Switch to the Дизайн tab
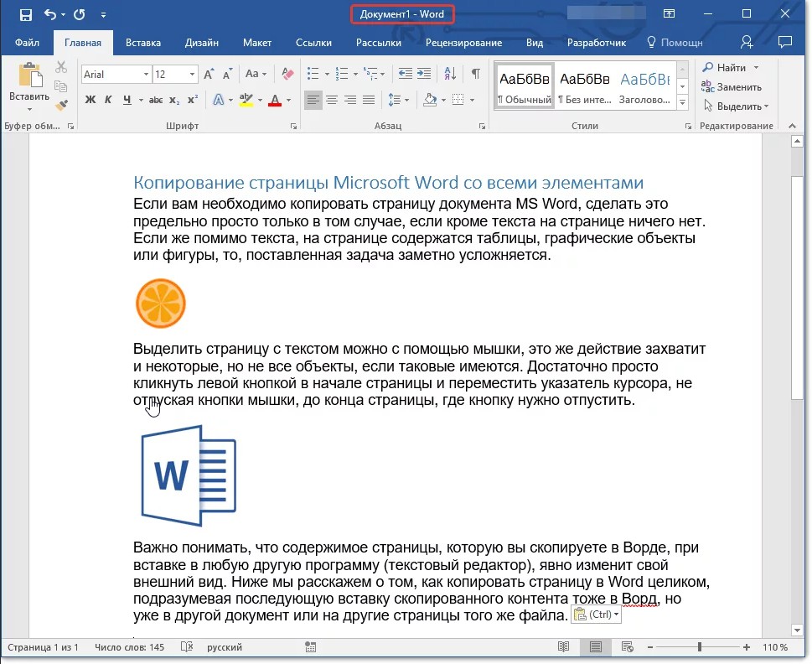 pyautogui.click(x=201, y=43)
